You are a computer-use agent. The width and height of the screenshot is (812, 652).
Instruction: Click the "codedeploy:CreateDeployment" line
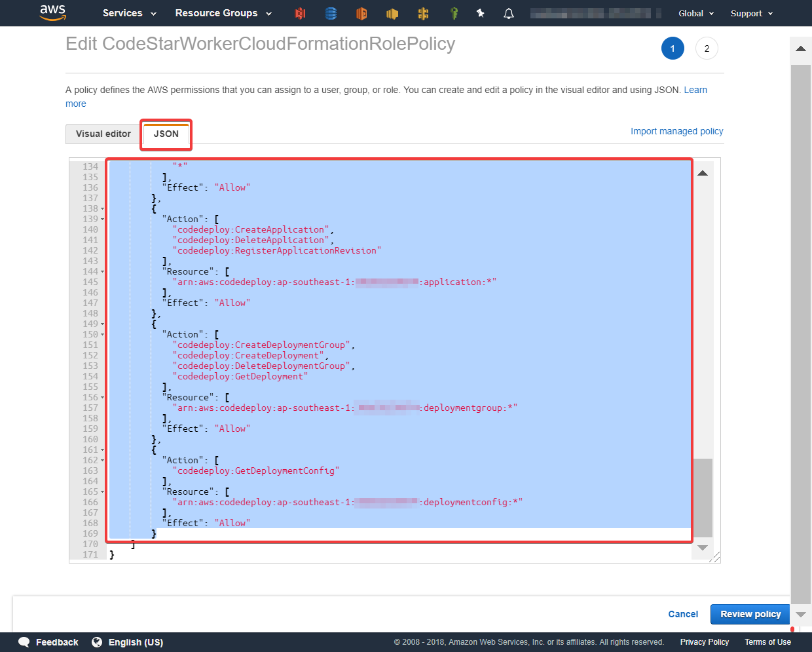click(251, 356)
